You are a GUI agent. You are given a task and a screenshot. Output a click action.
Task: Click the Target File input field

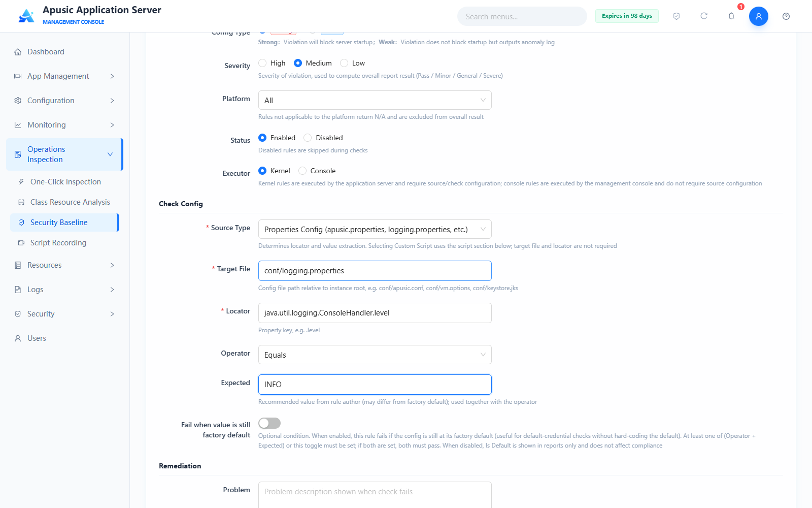click(375, 271)
